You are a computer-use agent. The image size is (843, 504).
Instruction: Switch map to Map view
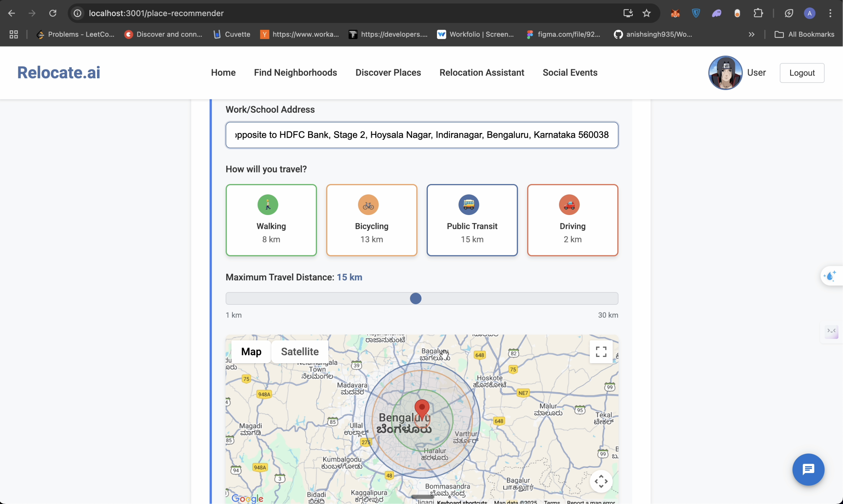coord(251,352)
